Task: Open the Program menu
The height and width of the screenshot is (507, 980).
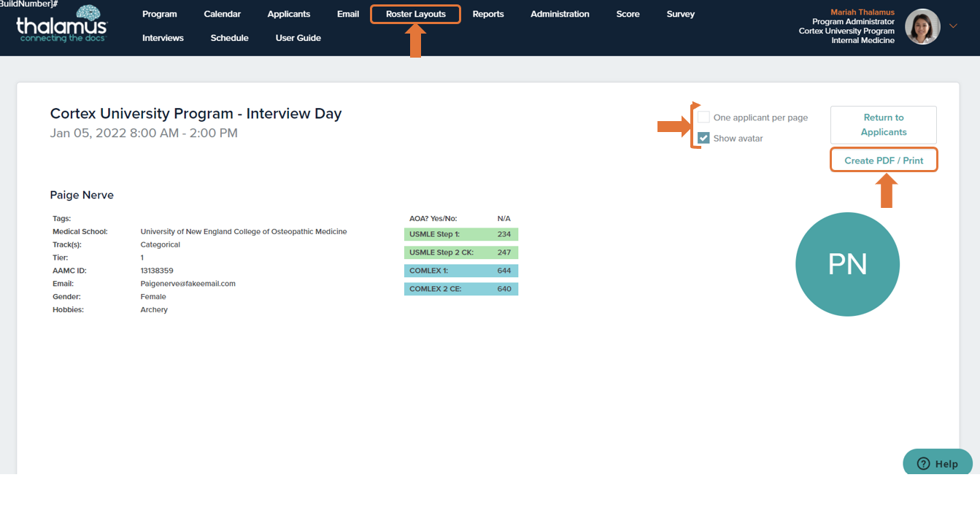Action: point(160,14)
